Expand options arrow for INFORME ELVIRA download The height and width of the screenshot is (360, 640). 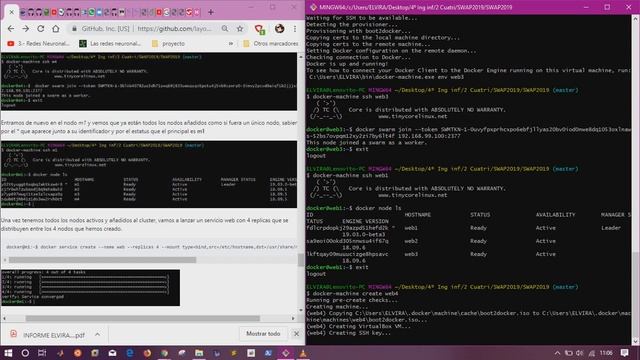[97, 334]
